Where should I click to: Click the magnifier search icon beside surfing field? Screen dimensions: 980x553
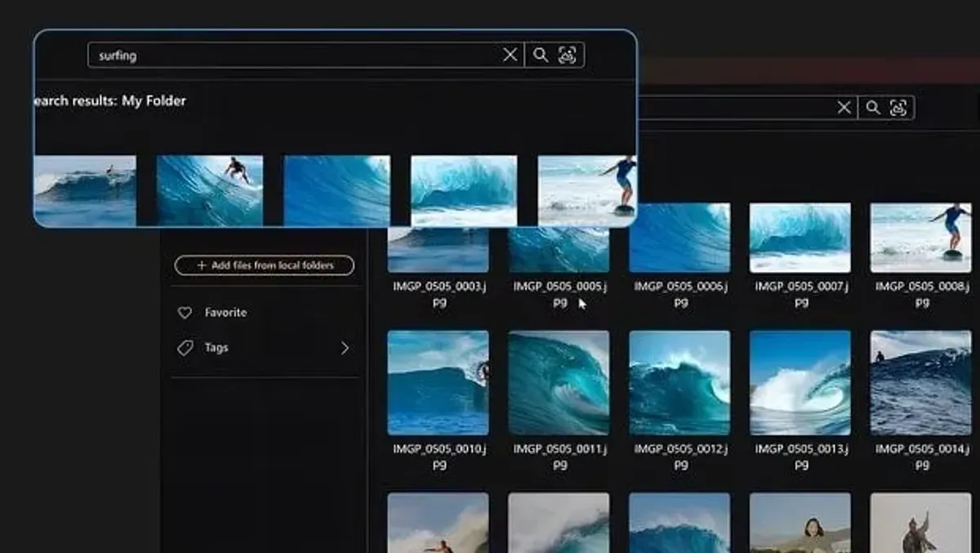pyautogui.click(x=541, y=55)
